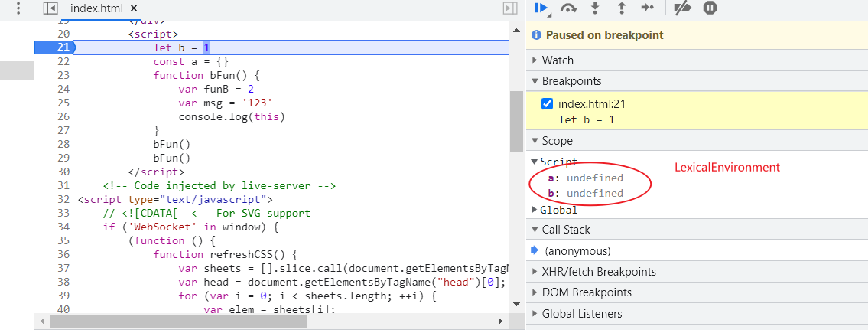
Task: Deactivate all breakpoints
Action: point(683,8)
